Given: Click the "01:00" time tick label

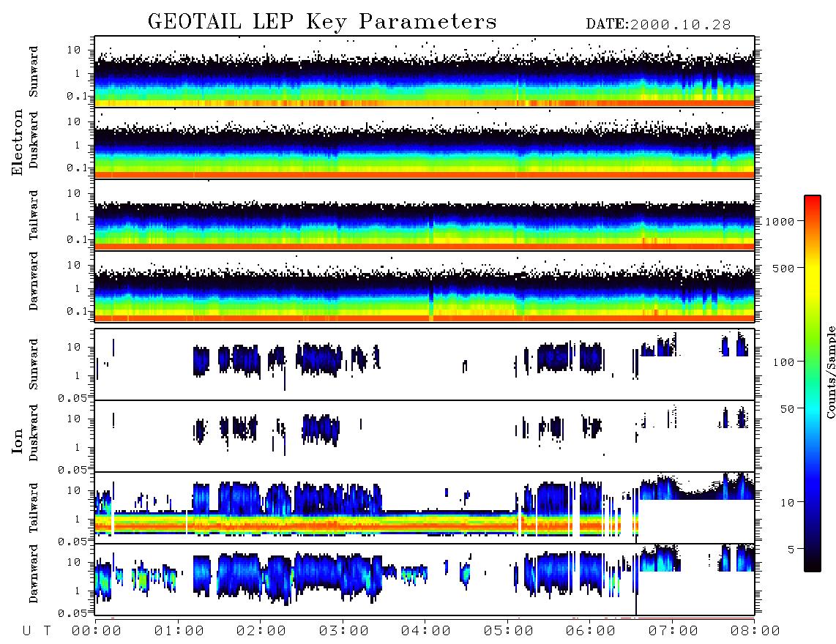Looking at the screenshot, I should tap(179, 632).
